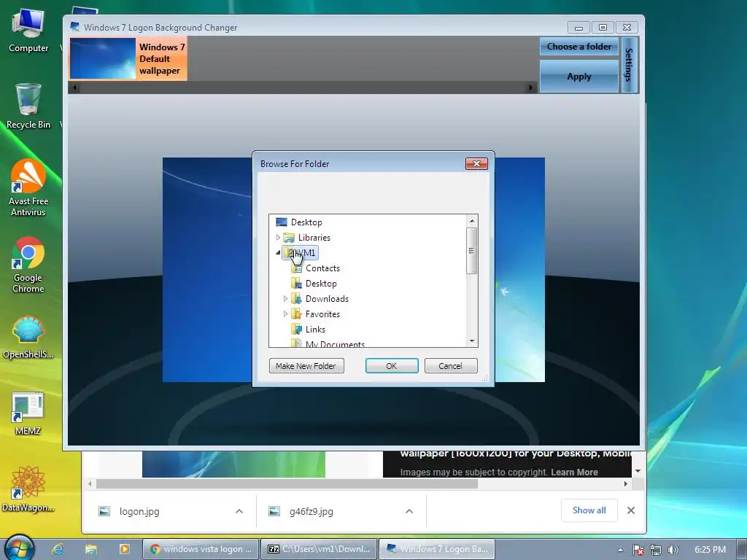
Task: Click the logon.jpg download file icon
Action: [x=104, y=511]
